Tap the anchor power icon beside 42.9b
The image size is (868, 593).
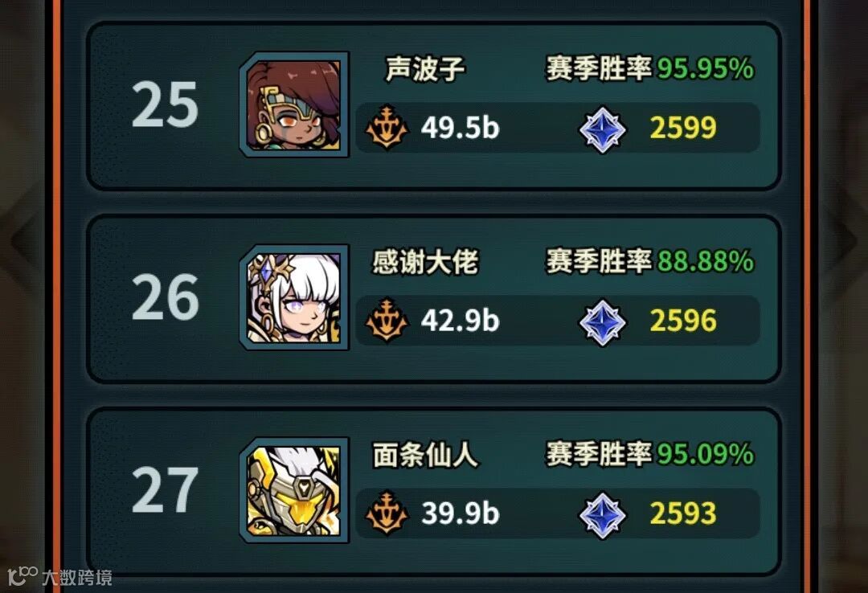click(387, 320)
